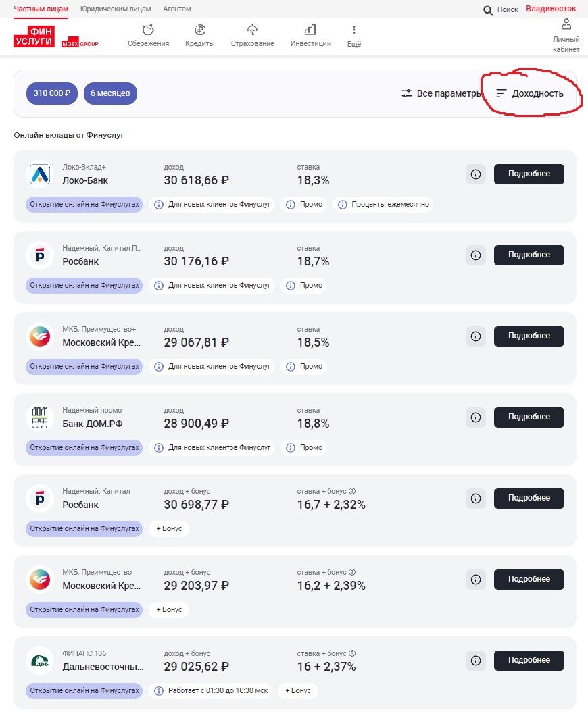588x714 pixels.
Task: Click the sort icon next to Доходность
Action: (501, 93)
